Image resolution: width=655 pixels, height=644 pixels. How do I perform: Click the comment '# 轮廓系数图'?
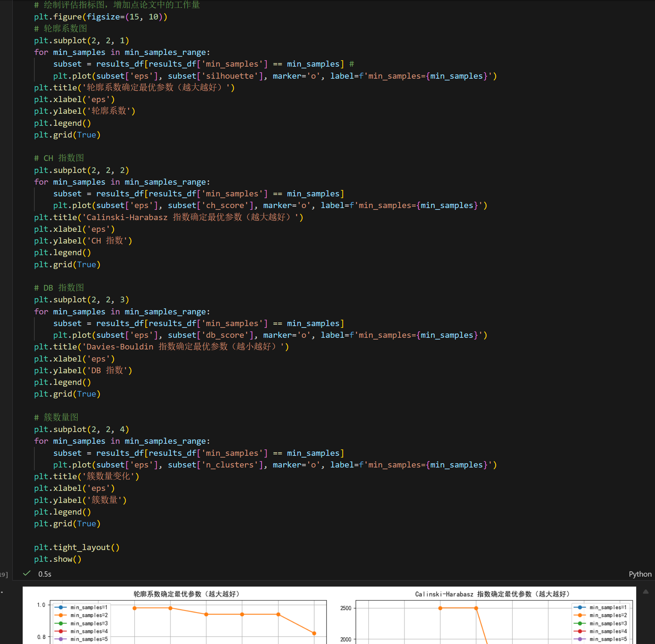tap(61, 28)
